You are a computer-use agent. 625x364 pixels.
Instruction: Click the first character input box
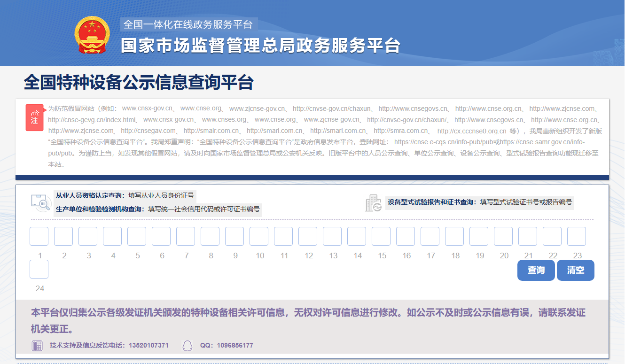pos(39,236)
